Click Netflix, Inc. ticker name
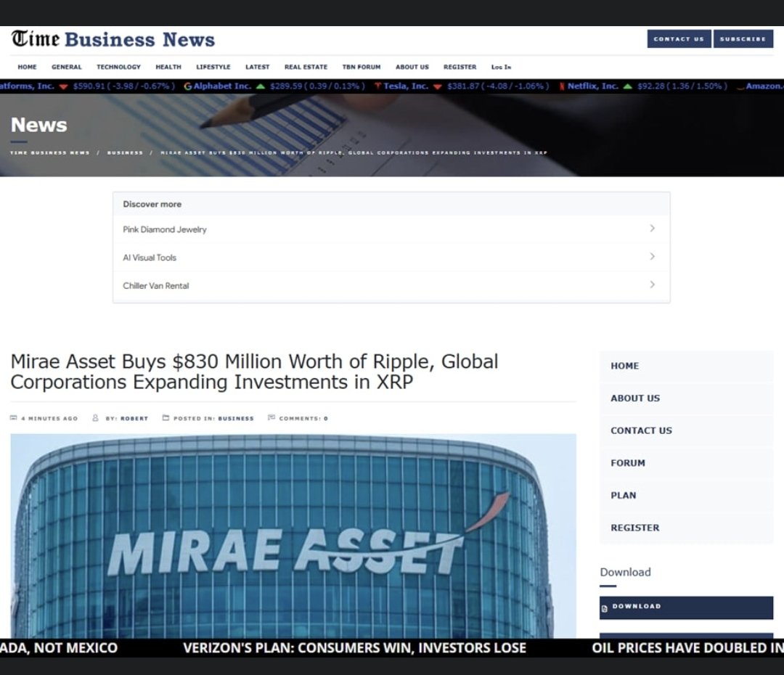Viewport: 784px width, 675px height. click(593, 86)
